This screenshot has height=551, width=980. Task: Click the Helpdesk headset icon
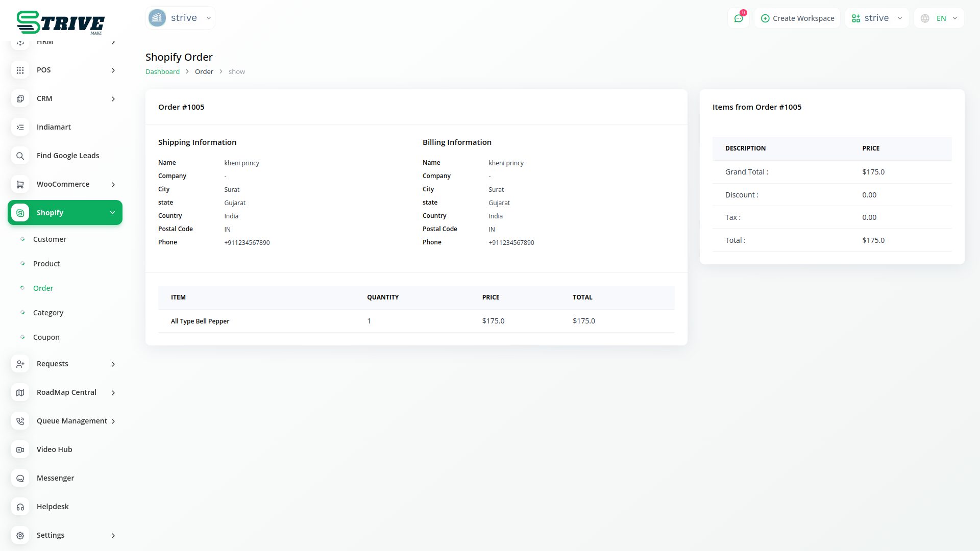20,507
